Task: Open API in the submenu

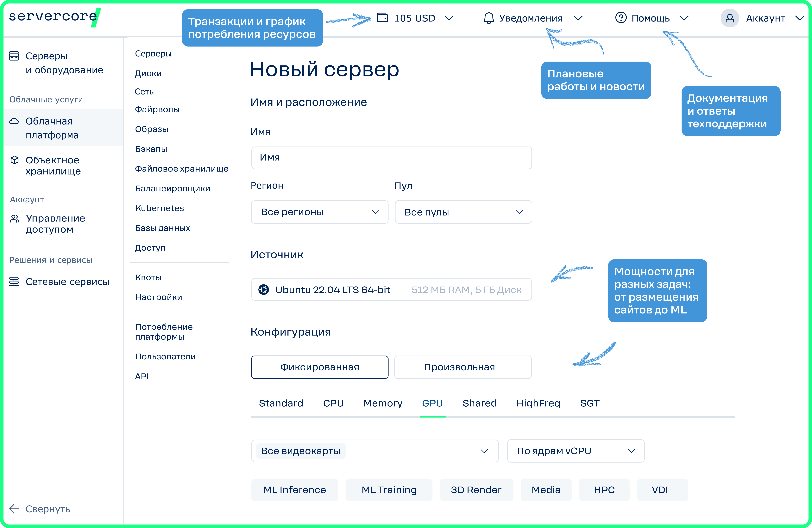Action: click(x=142, y=376)
